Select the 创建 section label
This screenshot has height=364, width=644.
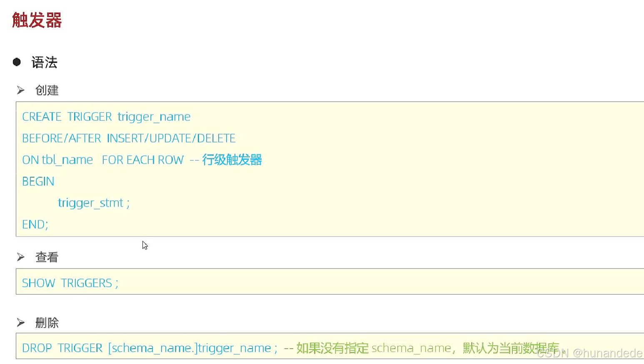[x=47, y=90]
